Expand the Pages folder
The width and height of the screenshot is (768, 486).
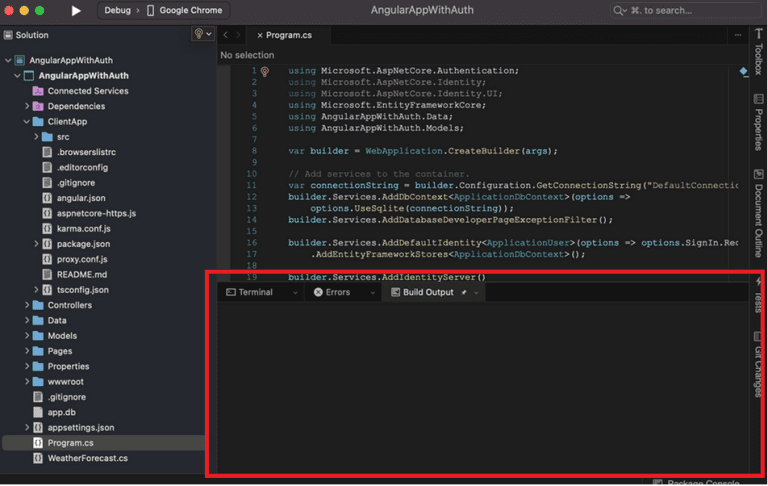point(27,351)
